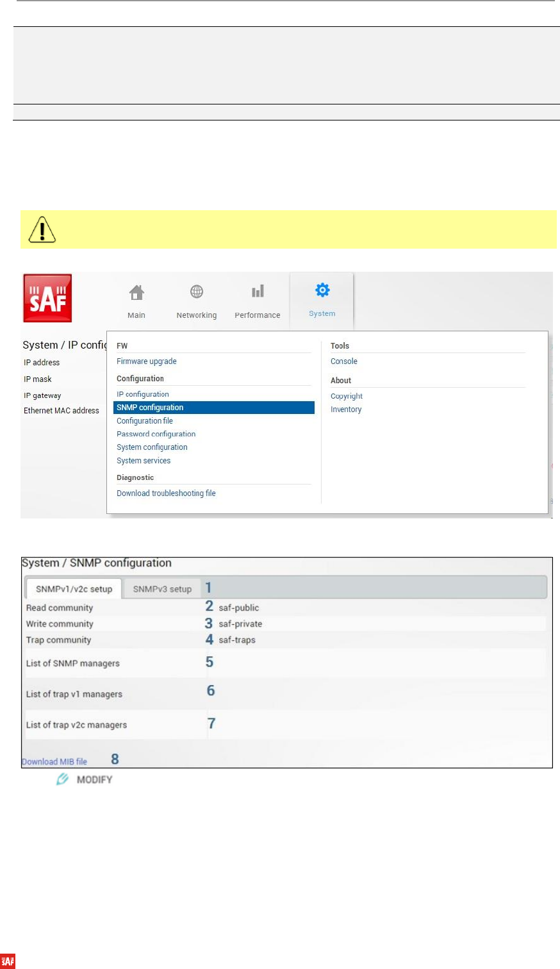Image resolution: width=560 pixels, height=969 pixels.
Task: Open Configuration file menu entry
Action: point(145,421)
